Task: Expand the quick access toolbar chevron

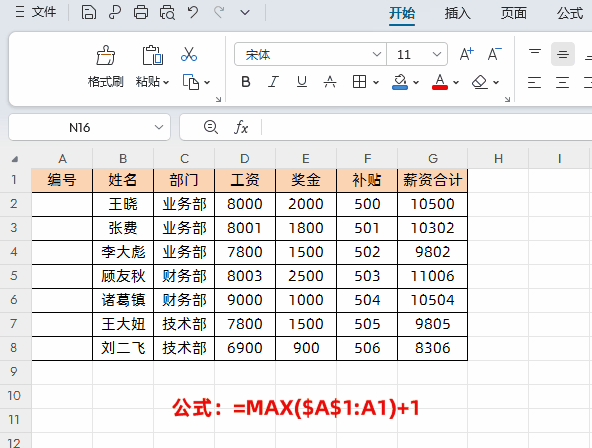Action: [x=245, y=13]
